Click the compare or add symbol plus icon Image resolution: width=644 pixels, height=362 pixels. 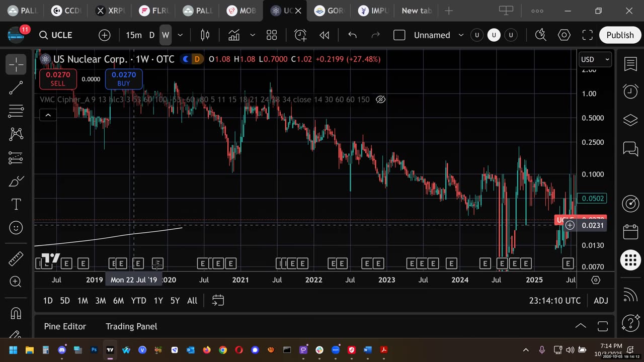[104, 35]
